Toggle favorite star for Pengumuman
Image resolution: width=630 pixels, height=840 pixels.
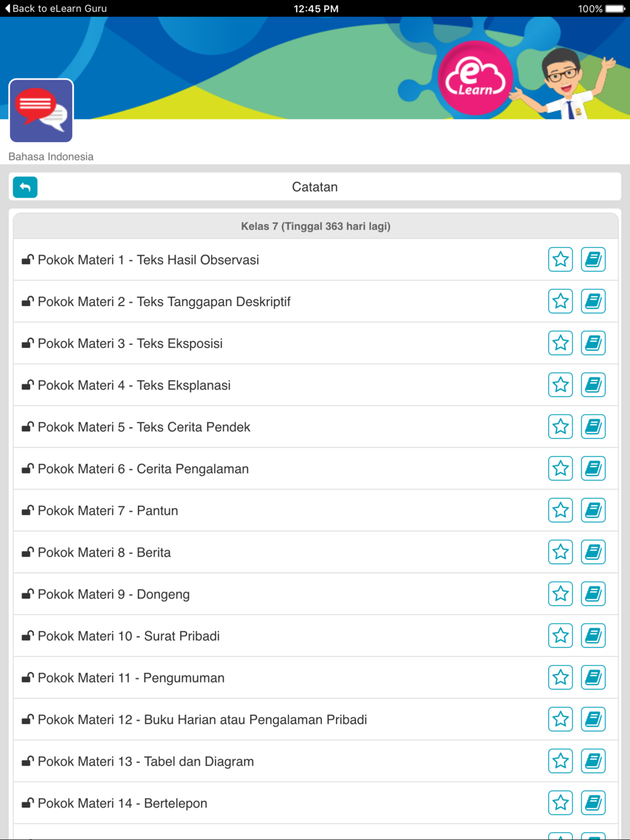(560, 678)
